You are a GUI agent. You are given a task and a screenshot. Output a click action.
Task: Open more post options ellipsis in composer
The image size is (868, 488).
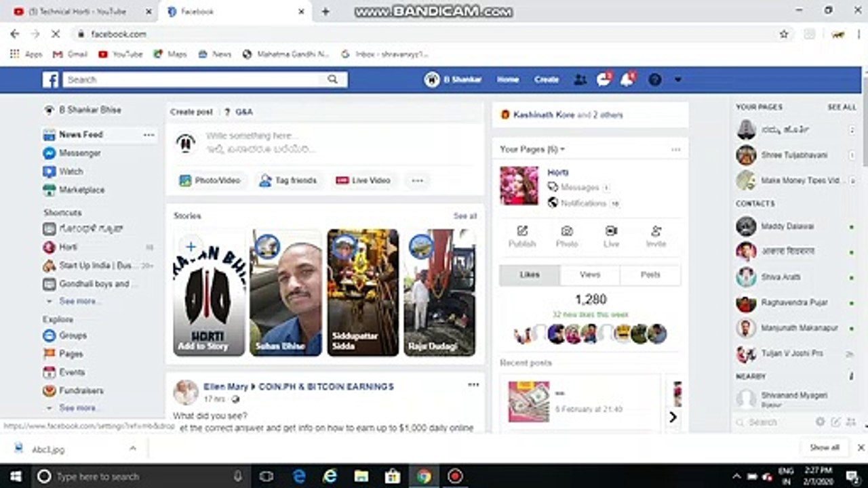pyautogui.click(x=418, y=180)
